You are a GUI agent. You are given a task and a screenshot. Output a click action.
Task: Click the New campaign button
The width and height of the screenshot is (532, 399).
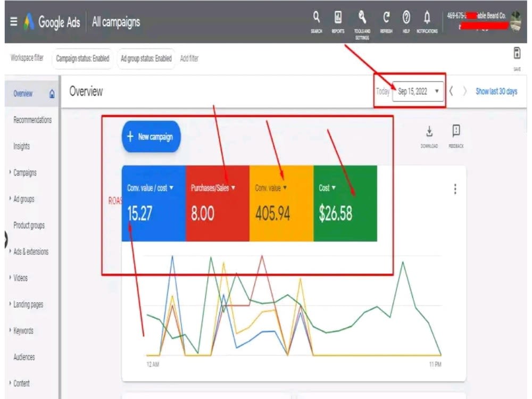tap(151, 136)
